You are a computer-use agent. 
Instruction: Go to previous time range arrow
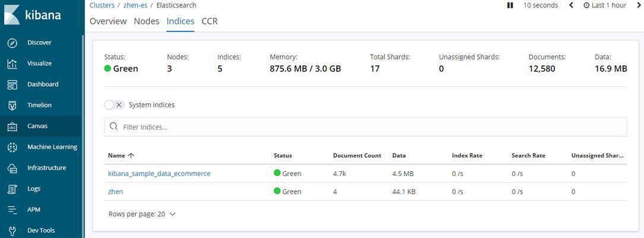[571, 5]
